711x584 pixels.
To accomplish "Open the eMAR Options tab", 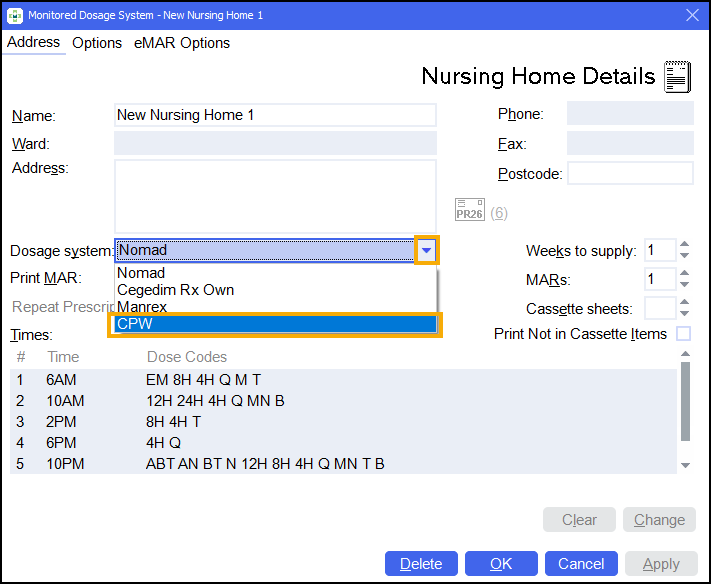I will pos(182,43).
